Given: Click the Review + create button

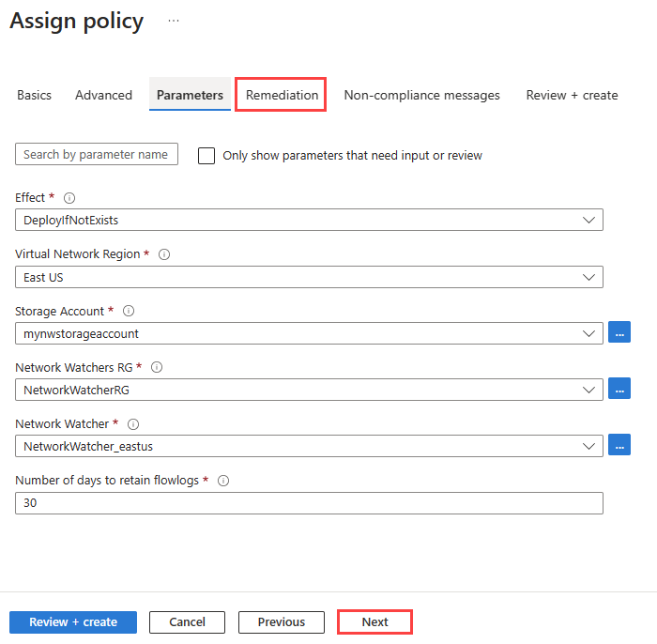Looking at the screenshot, I should pos(73,621).
